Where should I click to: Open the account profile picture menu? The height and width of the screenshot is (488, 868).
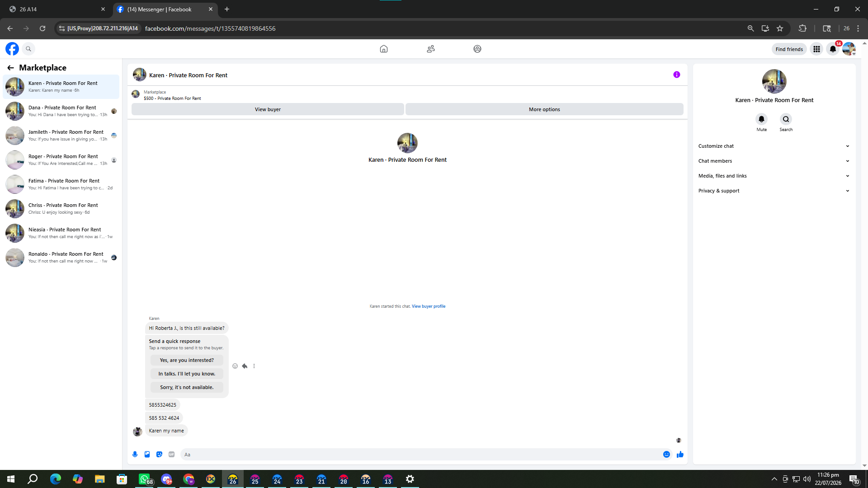(x=849, y=49)
